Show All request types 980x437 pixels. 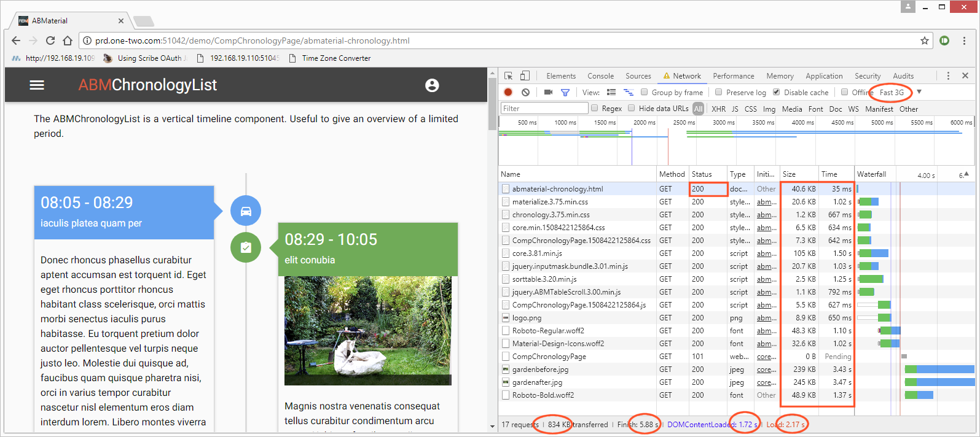[698, 109]
